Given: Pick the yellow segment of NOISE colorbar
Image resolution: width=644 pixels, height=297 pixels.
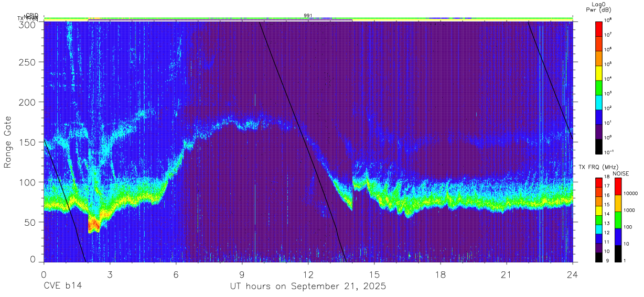Looking at the screenshot, I should [618, 203].
